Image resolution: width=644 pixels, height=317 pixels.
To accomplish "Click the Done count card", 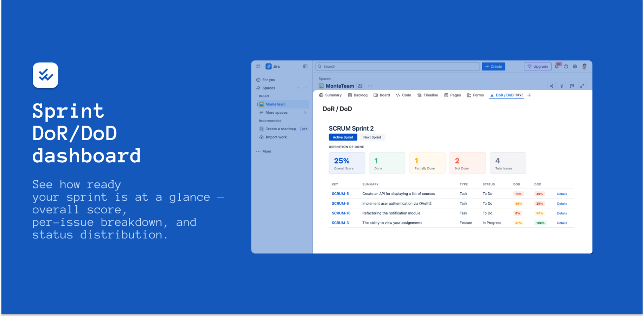I will pos(387,163).
